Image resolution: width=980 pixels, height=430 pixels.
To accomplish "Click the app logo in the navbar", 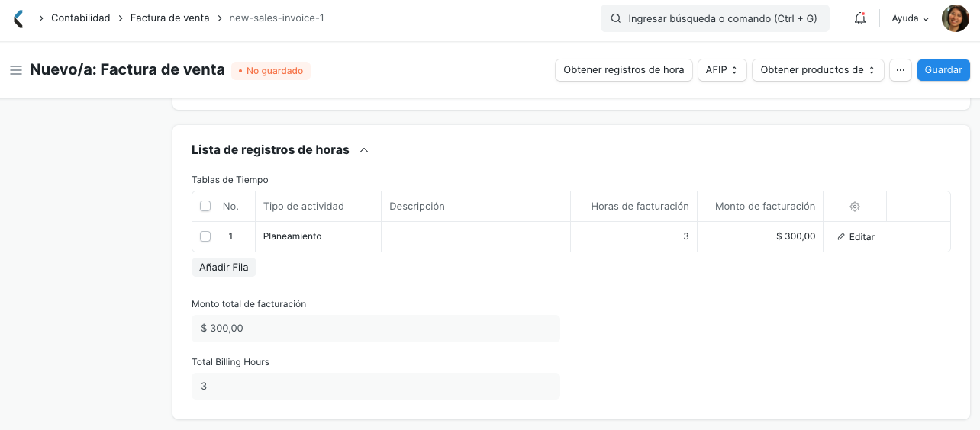I will click(x=18, y=18).
